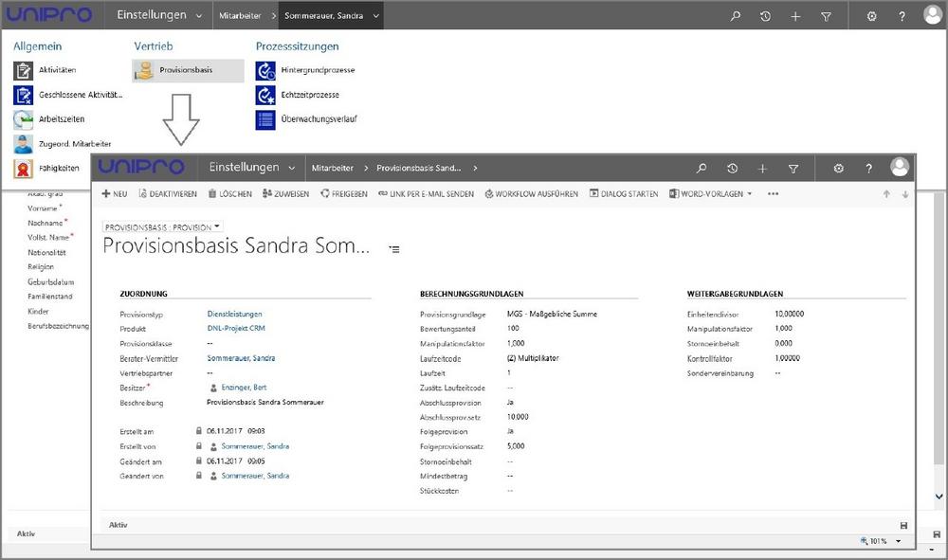Open Aktivitäten icon under Allgemein
948x560 pixels.
(23, 71)
